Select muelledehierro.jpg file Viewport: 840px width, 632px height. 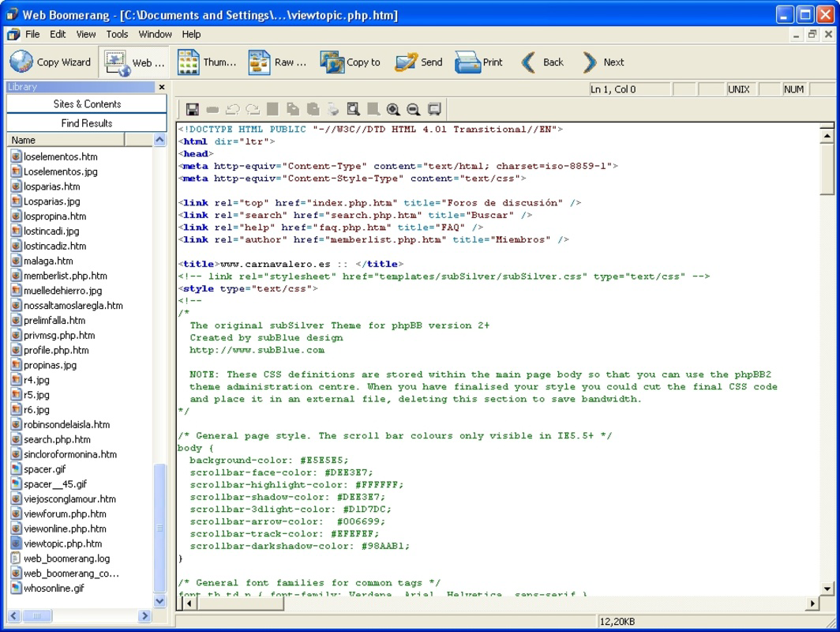point(56,291)
